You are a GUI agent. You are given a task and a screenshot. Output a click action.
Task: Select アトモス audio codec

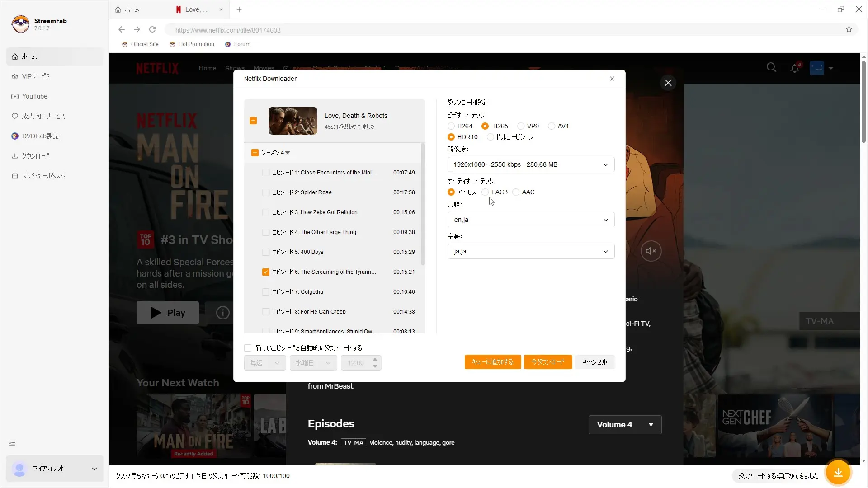tap(451, 192)
